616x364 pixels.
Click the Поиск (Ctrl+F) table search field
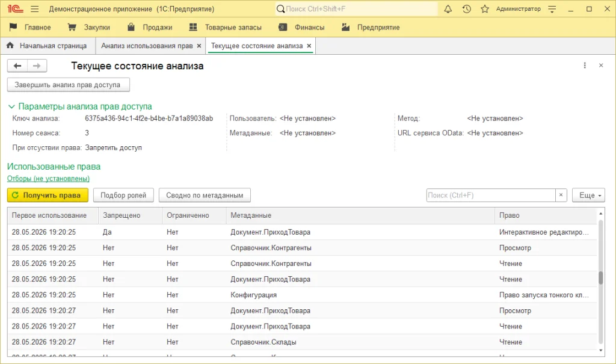coord(491,195)
